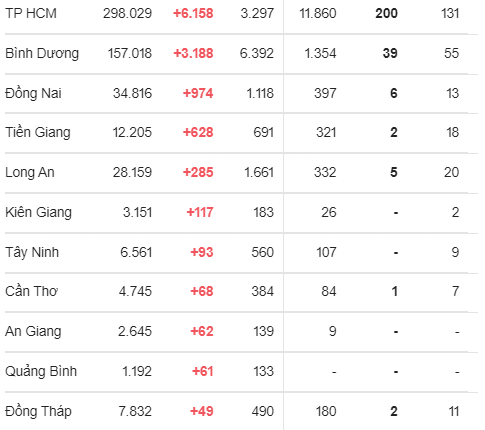Select the Cần Thơ row label
Viewport: 485px width, 430px height.
coord(32,291)
